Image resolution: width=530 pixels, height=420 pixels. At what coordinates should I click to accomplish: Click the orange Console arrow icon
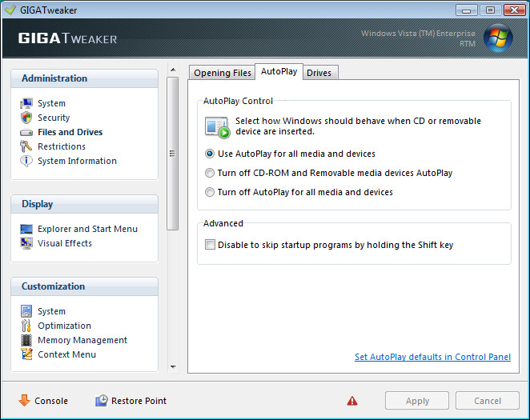[24, 401]
